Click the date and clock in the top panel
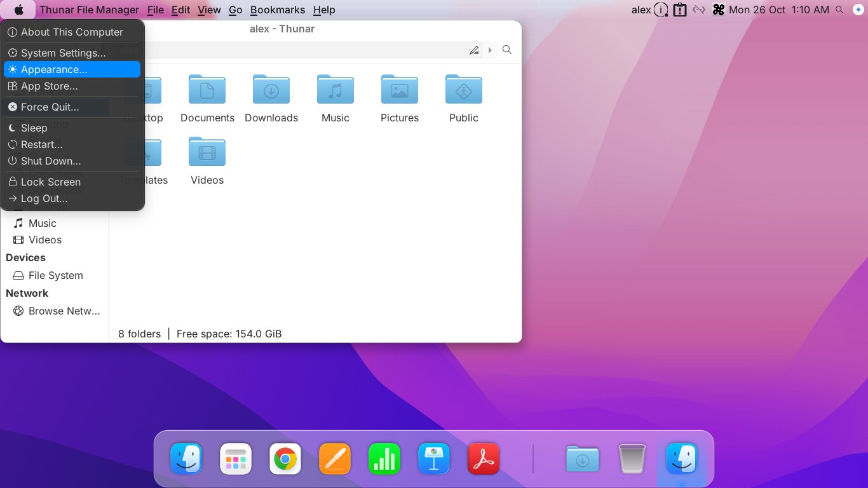 (x=779, y=10)
